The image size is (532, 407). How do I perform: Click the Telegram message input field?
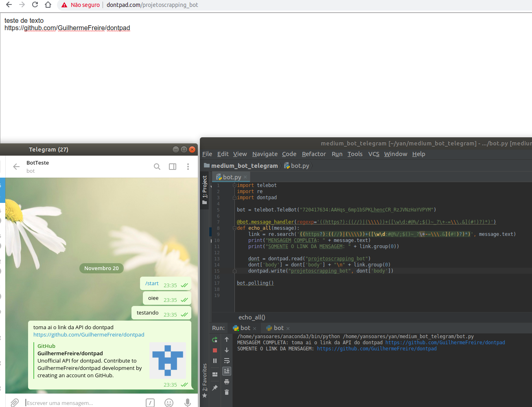[x=73, y=403]
